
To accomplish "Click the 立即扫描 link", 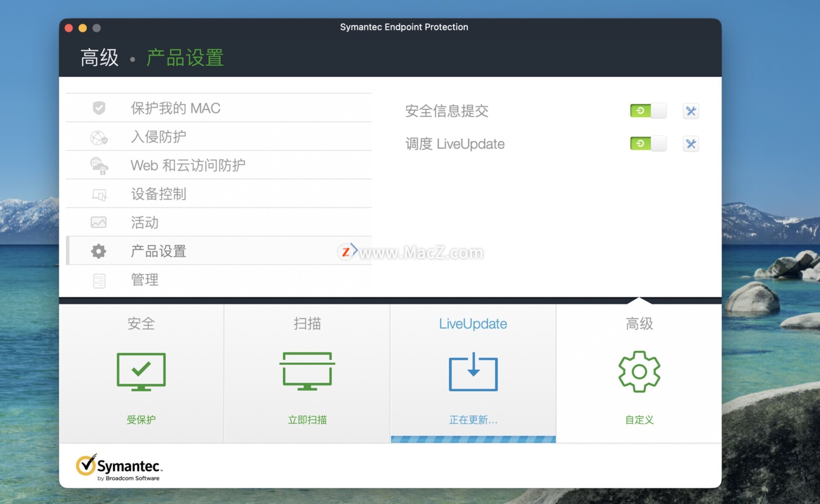I will 307,420.
